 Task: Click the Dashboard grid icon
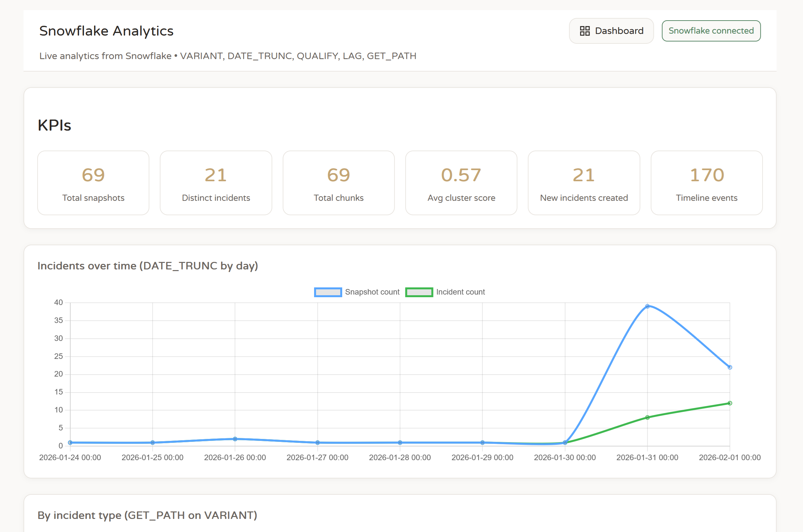[x=584, y=31]
